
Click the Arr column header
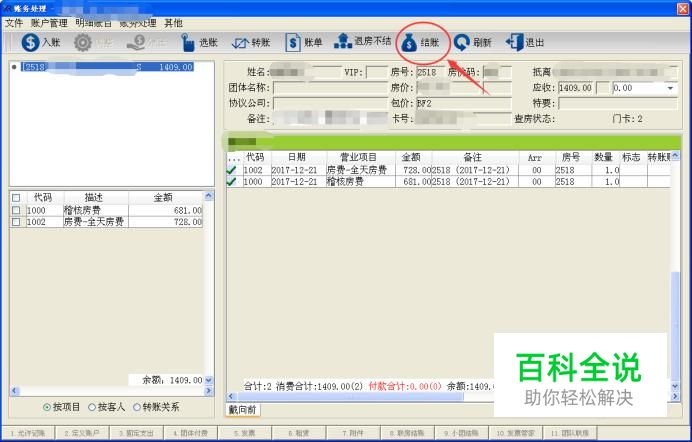tap(535, 157)
